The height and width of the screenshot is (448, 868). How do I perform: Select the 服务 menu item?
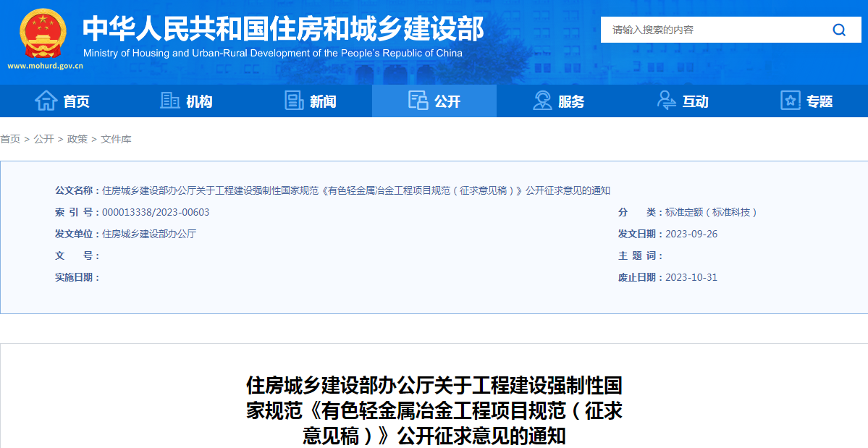571,102
